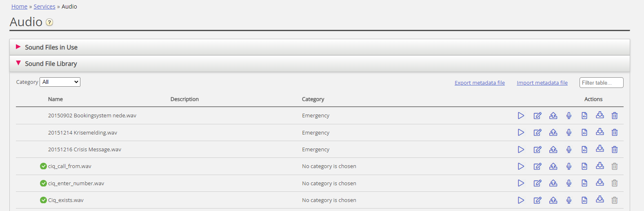Viewport: 644px width, 211px height.
Task: Open the Services breadcrumb link
Action: click(x=44, y=7)
